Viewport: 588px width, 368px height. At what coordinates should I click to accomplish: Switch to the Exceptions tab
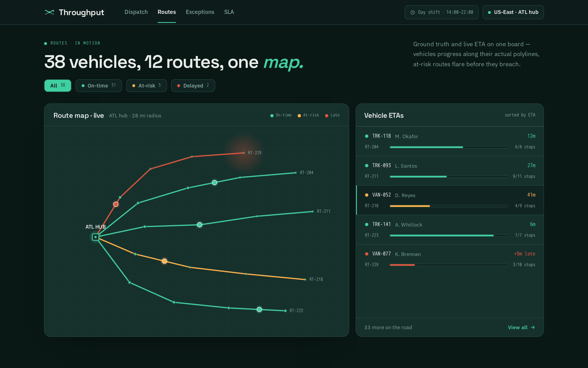[x=200, y=12]
